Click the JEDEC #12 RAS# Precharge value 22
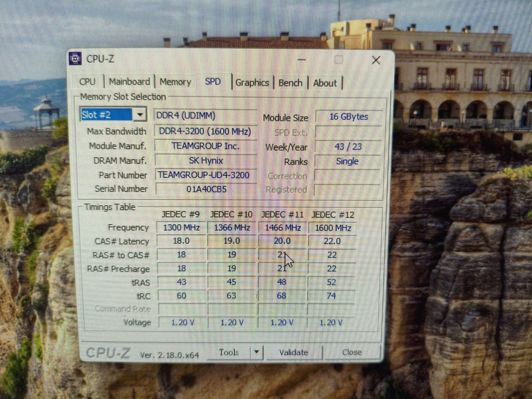 [332, 268]
